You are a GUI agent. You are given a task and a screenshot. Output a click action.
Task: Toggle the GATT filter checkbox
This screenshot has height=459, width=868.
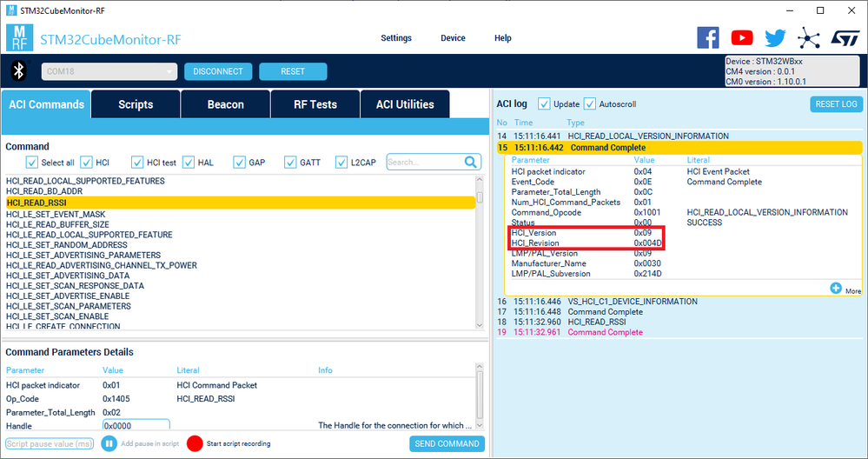click(x=290, y=163)
